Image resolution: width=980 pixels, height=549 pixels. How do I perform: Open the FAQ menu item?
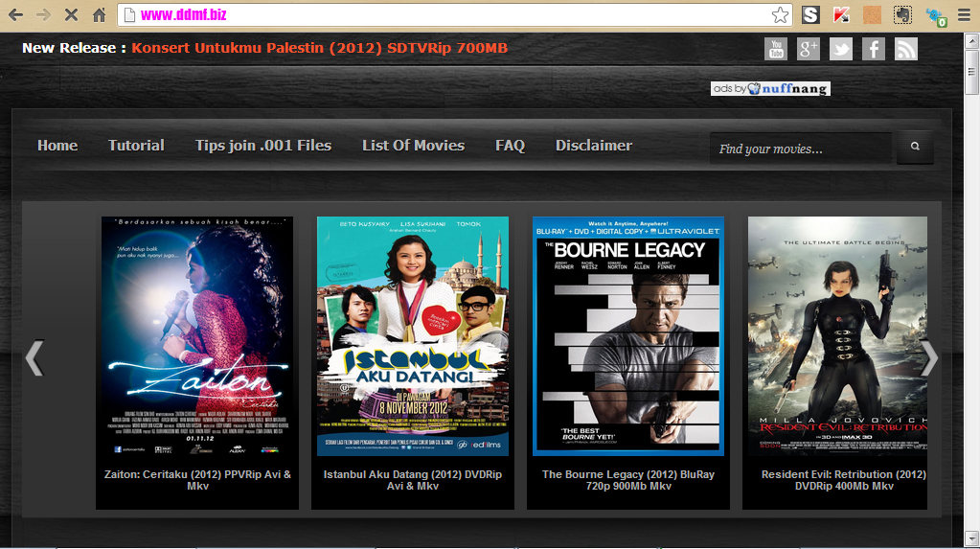coord(510,146)
